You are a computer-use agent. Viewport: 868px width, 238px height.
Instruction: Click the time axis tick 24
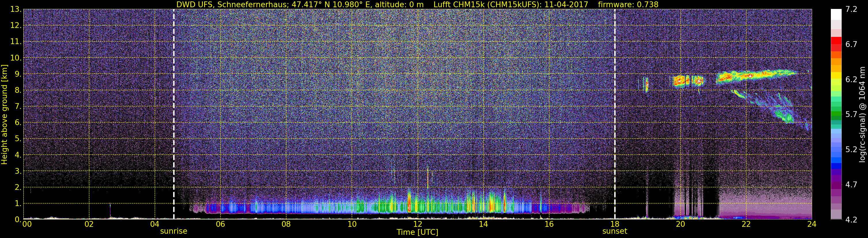(812, 224)
